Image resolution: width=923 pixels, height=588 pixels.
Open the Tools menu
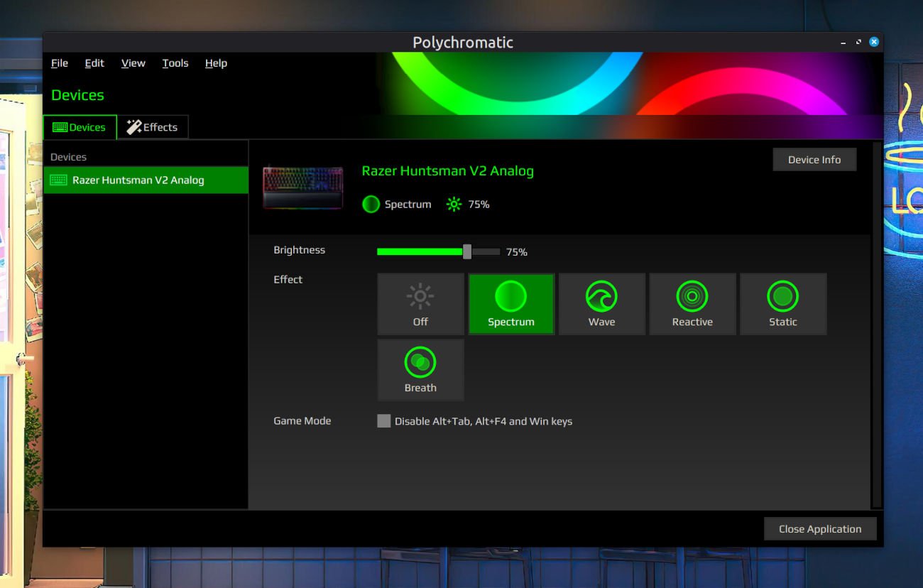175,63
